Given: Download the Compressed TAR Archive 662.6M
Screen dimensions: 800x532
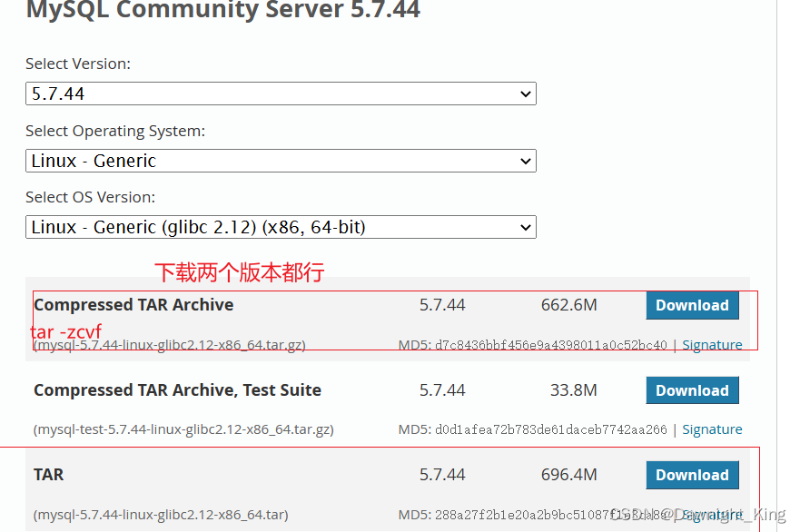Looking at the screenshot, I should coord(692,305).
